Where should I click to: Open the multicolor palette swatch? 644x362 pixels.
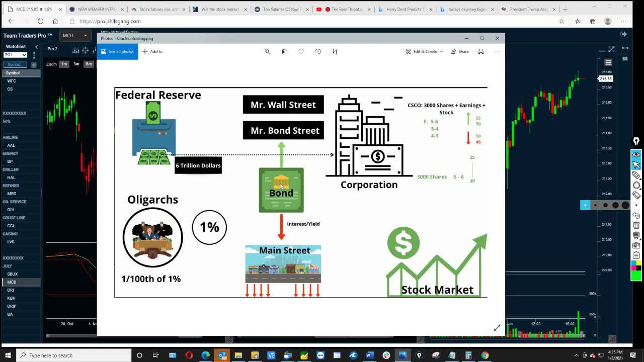[x=636, y=266]
